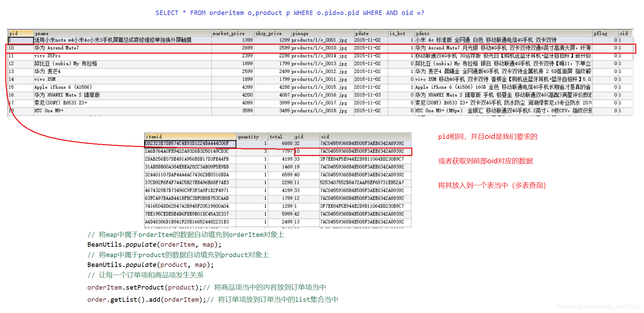Image resolution: width=644 pixels, height=313 pixels.
Task: Select the 'HTC One M9+' product name cell
Action: tap(123, 111)
